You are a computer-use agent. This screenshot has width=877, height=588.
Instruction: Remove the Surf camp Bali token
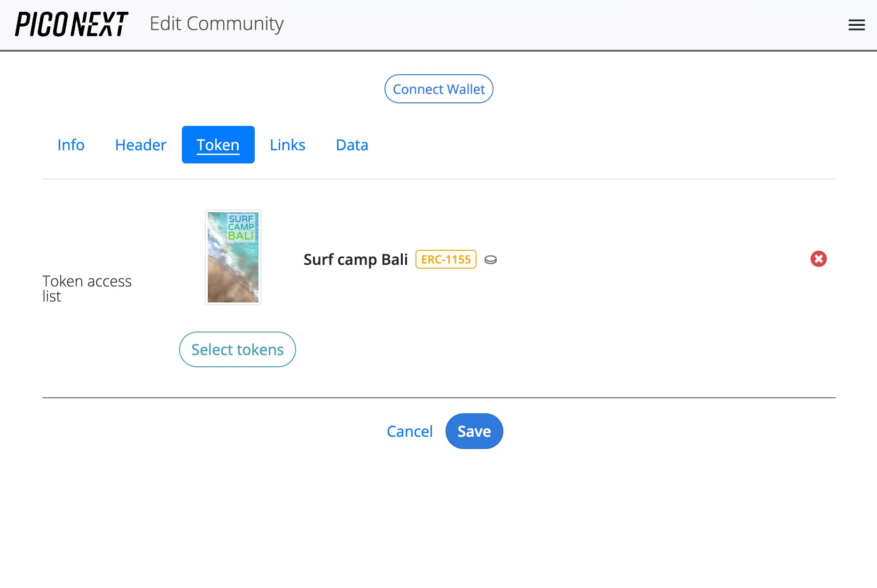pyautogui.click(x=818, y=259)
